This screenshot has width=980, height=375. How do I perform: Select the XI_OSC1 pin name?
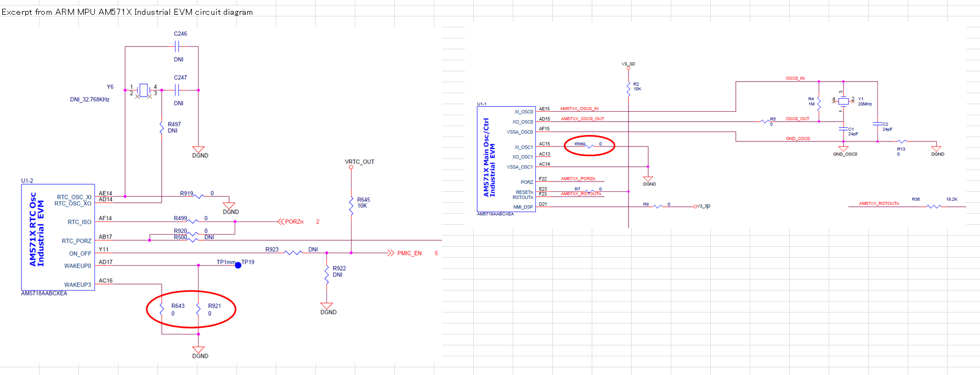point(524,147)
